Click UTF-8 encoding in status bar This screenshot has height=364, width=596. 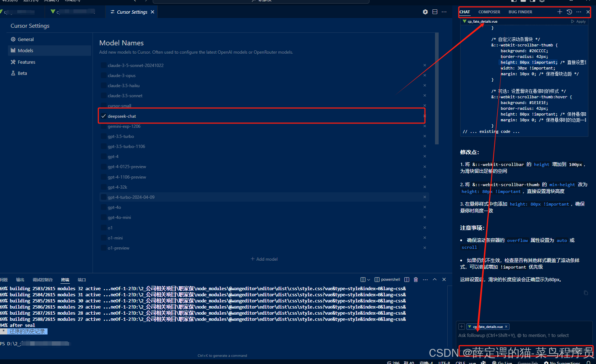pyautogui.click(x=444, y=362)
